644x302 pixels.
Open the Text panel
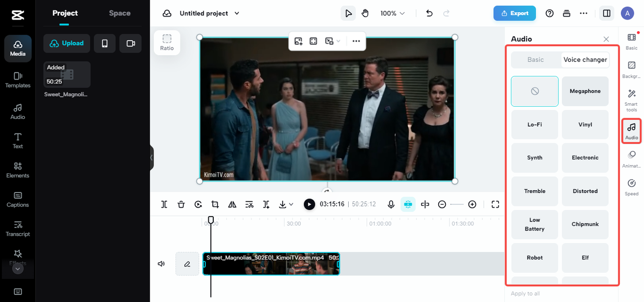tap(18, 141)
